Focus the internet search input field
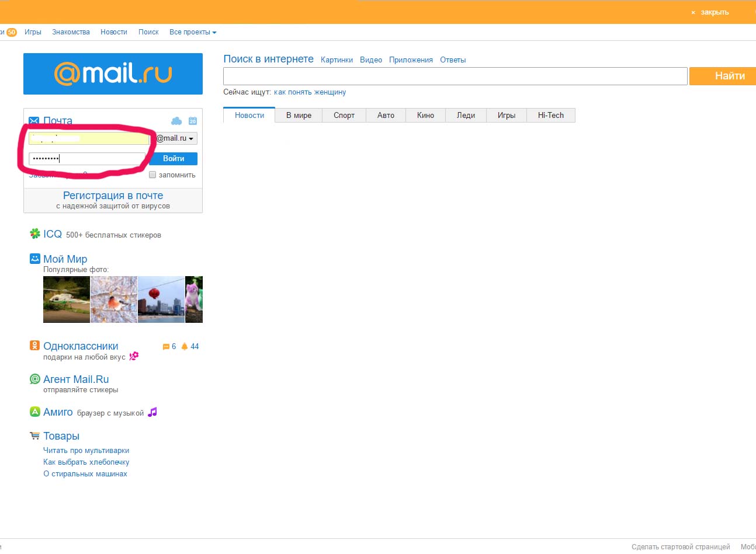756x554 pixels. click(x=455, y=76)
